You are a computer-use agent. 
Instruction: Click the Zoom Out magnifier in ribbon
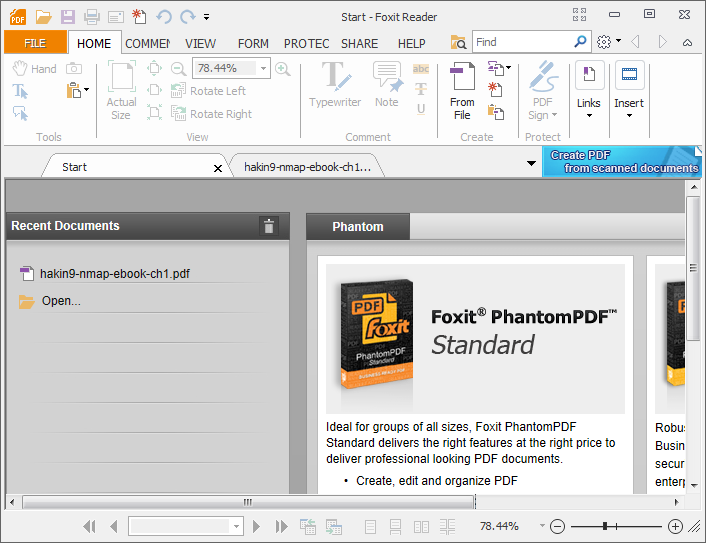pyautogui.click(x=178, y=68)
